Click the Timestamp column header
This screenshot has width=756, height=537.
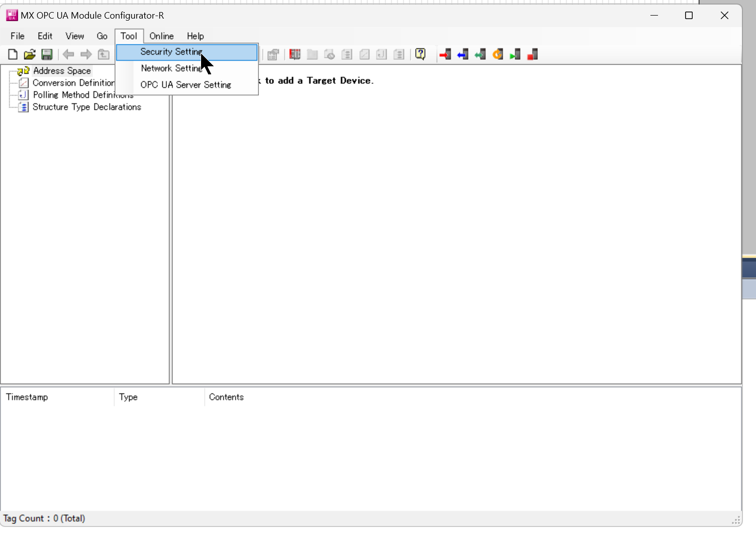[x=57, y=397]
